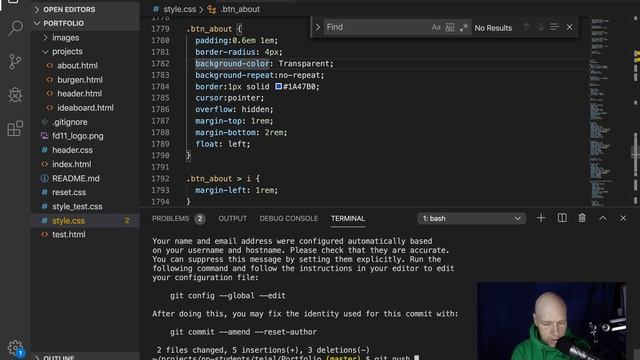
Task: Switch to the Debug Console tab
Action: [289, 218]
